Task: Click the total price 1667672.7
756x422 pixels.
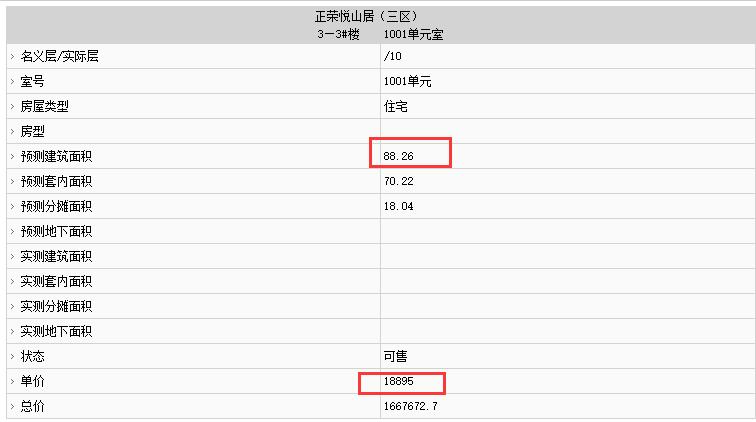Action: [x=410, y=407]
